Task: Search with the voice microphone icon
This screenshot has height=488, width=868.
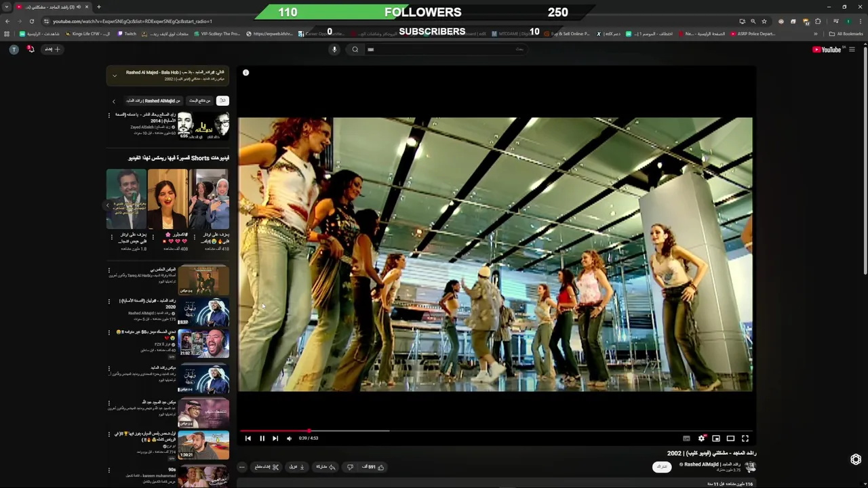Action: click(334, 49)
